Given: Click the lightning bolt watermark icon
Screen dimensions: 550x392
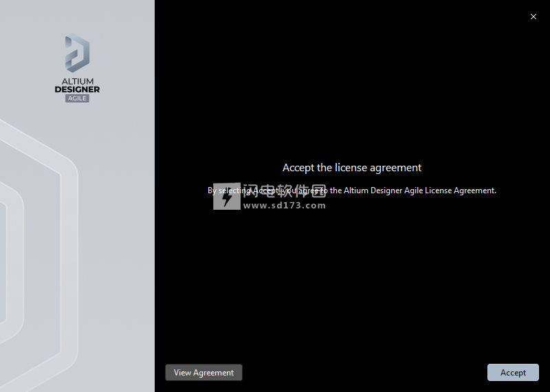Looking at the screenshot, I should 226,196.
